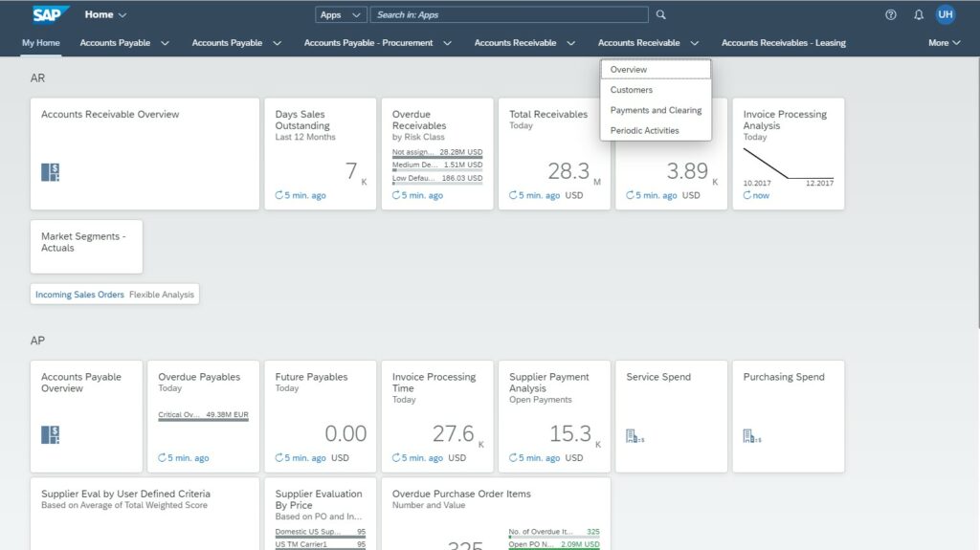
Task: Open the help question mark icon
Action: [891, 14]
